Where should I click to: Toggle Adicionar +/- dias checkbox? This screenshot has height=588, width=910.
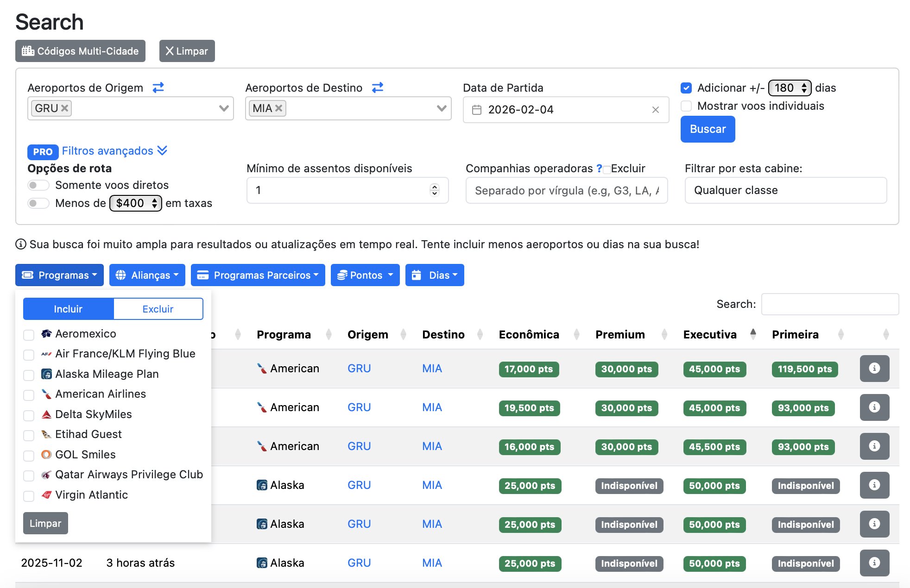[686, 88]
